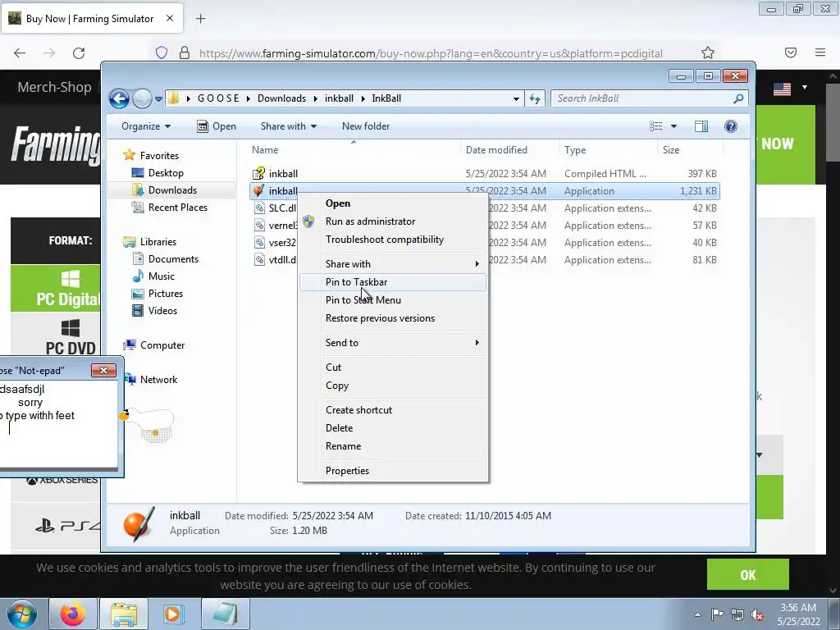Click Windows Explorer taskbar icon

tap(125, 614)
